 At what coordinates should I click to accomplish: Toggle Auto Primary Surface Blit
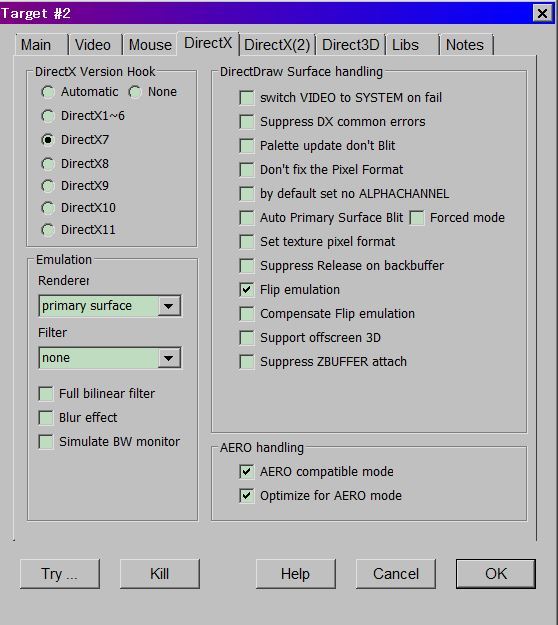click(x=247, y=218)
